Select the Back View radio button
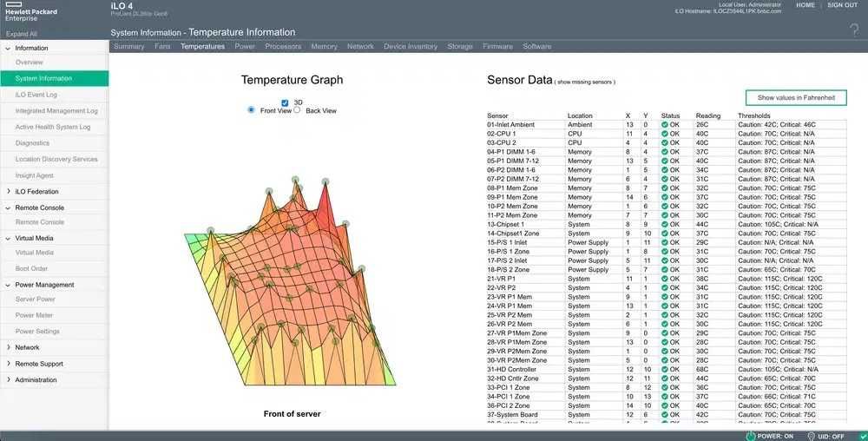The height and width of the screenshot is (441, 868). [297, 110]
